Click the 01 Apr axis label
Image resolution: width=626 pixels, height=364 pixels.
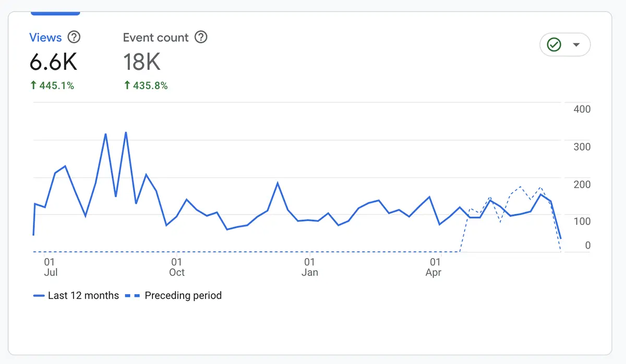[x=434, y=268]
